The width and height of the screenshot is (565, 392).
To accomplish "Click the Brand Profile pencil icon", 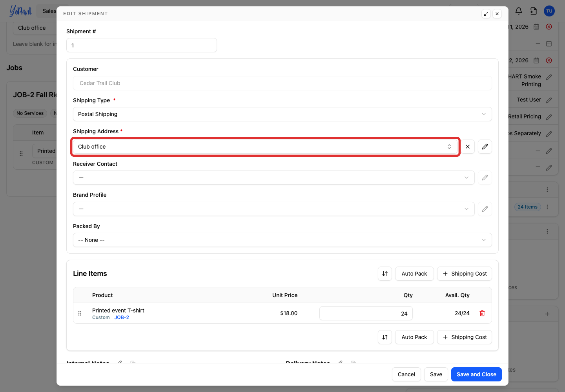I will 485,209.
